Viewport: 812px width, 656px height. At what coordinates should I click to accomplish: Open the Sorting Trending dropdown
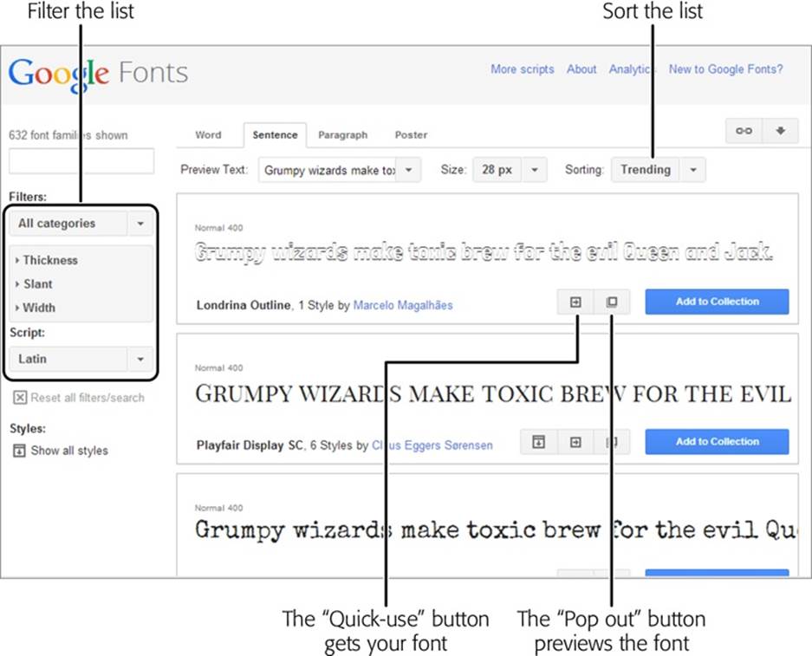(x=659, y=170)
